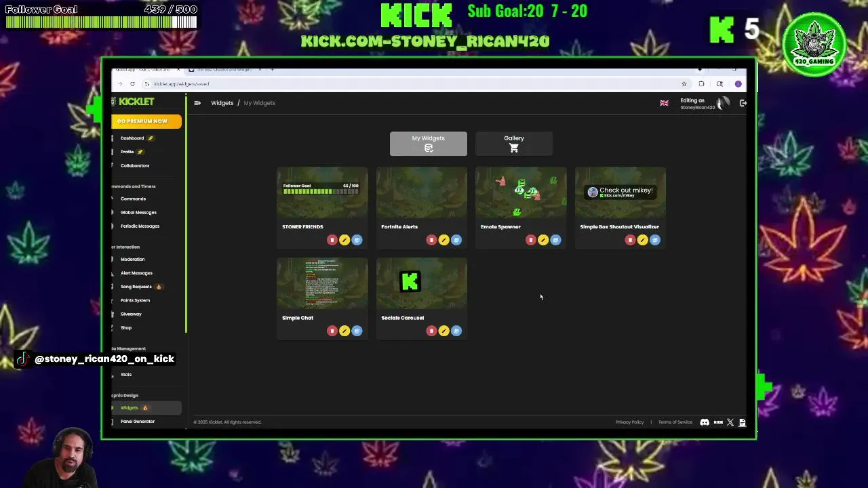
Task: Reload the page in the browser
Action: (x=132, y=84)
